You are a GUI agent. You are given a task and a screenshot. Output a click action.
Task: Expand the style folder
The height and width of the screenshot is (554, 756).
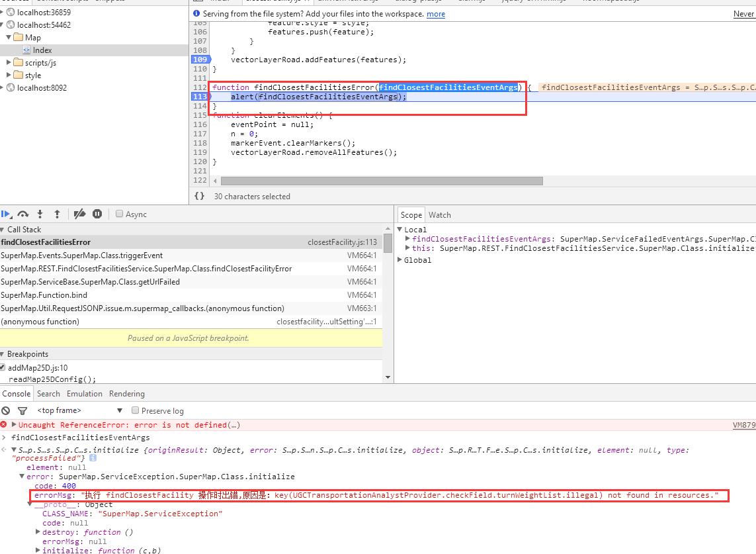click(9, 75)
